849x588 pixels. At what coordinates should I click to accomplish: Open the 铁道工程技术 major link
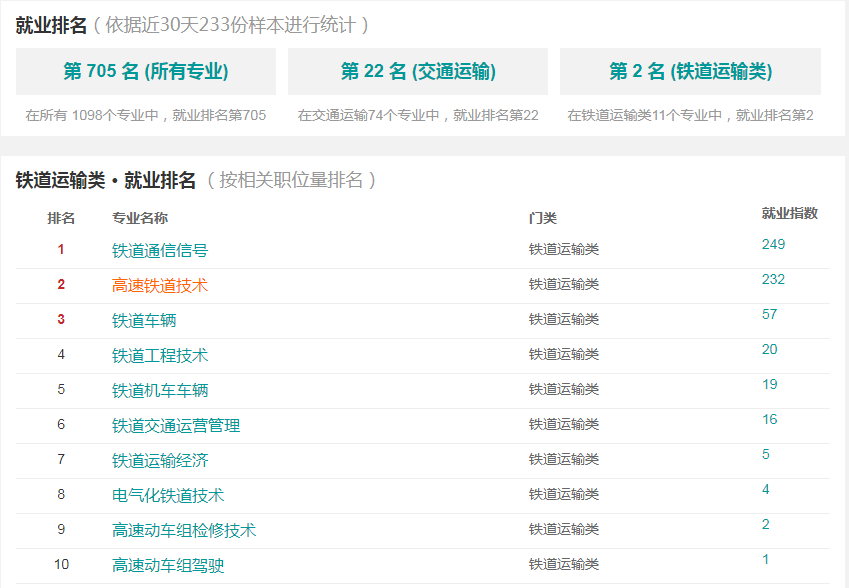click(160, 356)
